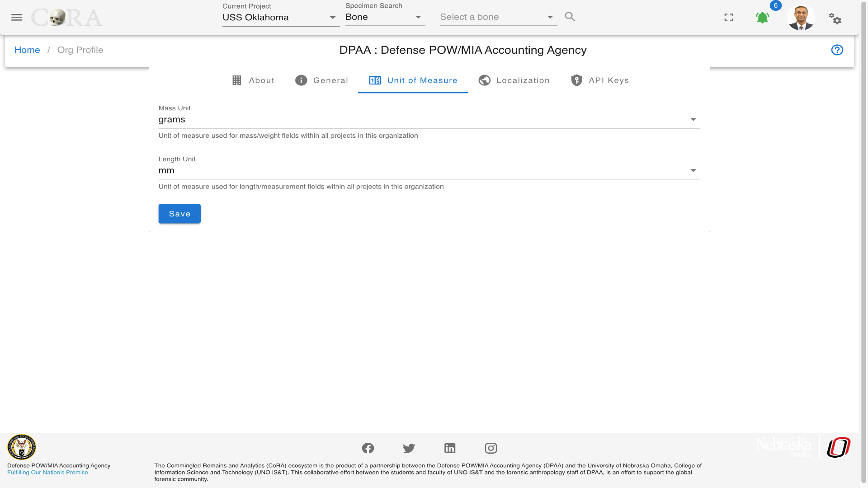This screenshot has width=868, height=488.
Task: Open notifications bell with 6 alerts
Action: 763,17
